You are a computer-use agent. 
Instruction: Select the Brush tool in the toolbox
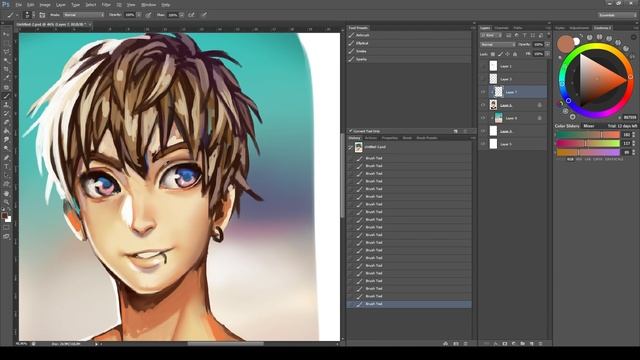tap(6, 96)
